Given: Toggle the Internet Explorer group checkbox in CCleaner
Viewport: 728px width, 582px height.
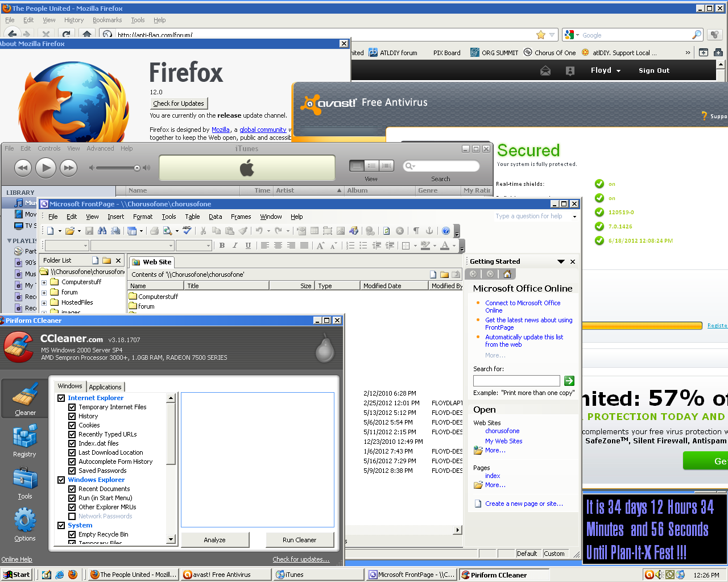Looking at the screenshot, I should click(61, 398).
